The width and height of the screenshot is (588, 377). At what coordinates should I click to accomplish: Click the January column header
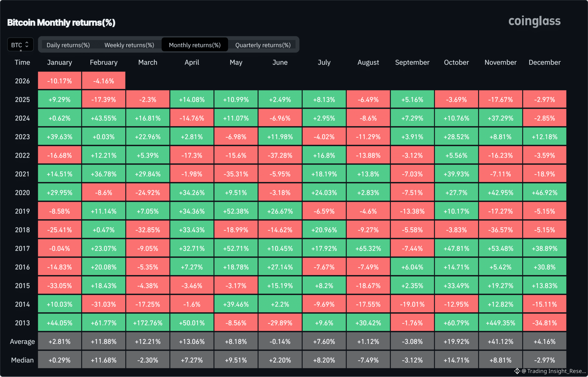pos(59,63)
